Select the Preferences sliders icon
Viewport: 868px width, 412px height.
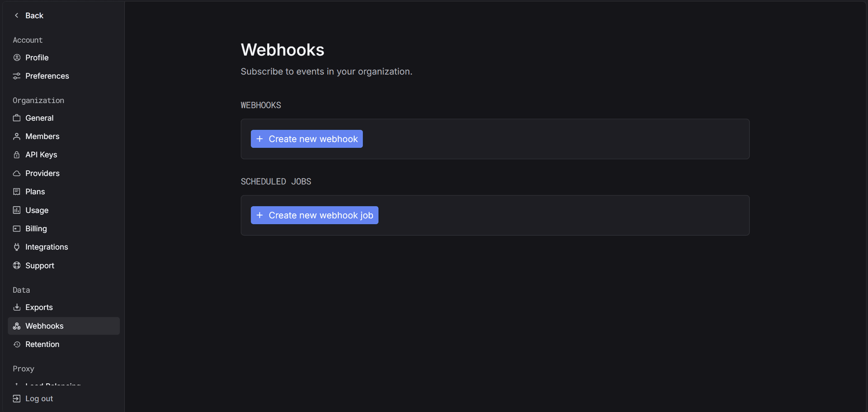17,76
